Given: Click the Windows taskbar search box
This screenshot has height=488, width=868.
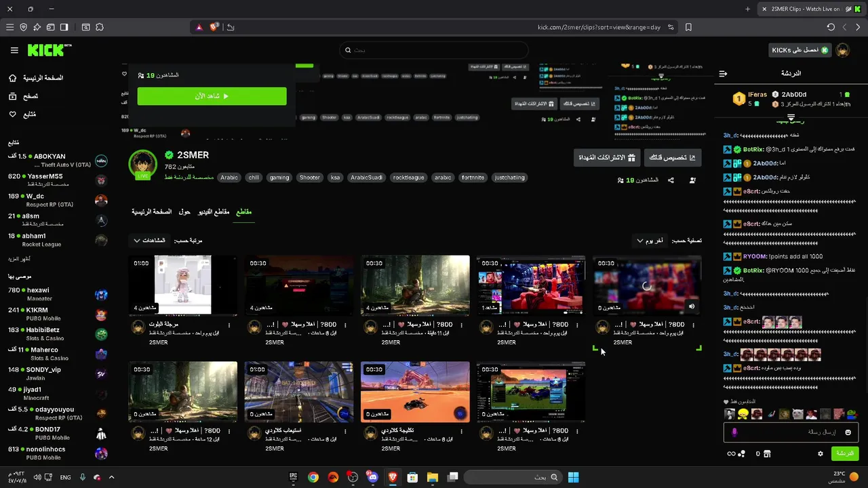Looking at the screenshot, I should click(x=514, y=477).
